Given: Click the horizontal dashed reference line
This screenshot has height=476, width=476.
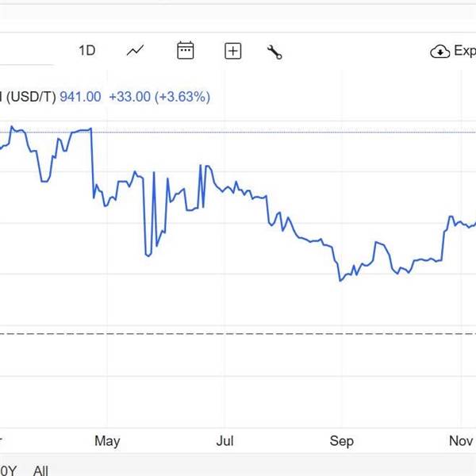Looking at the screenshot, I should point(238,334).
